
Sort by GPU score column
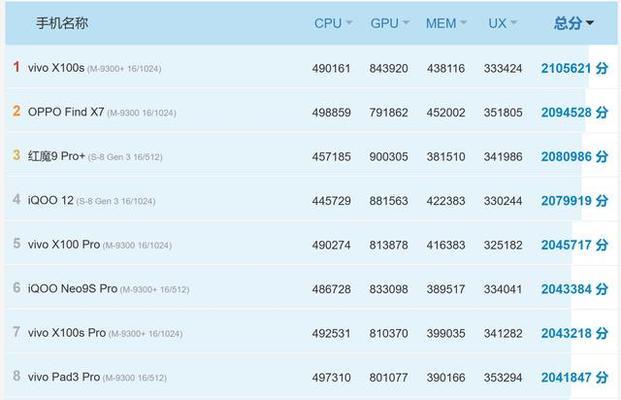pos(389,23)
